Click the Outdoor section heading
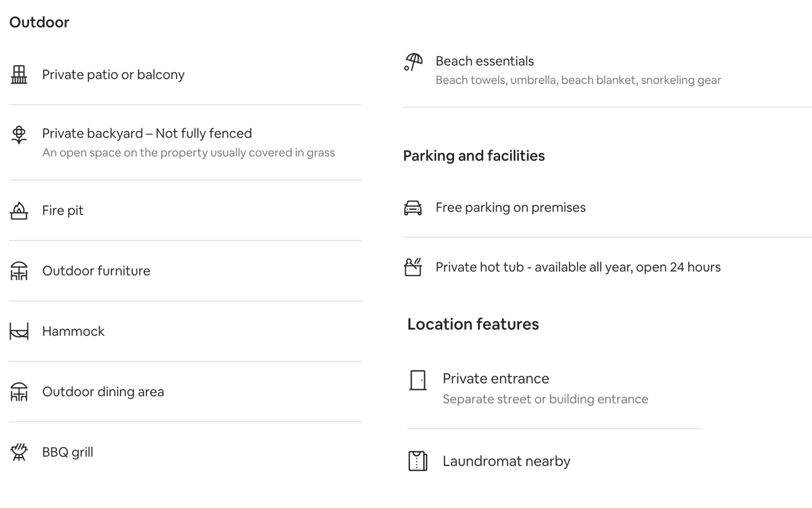The image size is (812, 508). tap(39, 22)
